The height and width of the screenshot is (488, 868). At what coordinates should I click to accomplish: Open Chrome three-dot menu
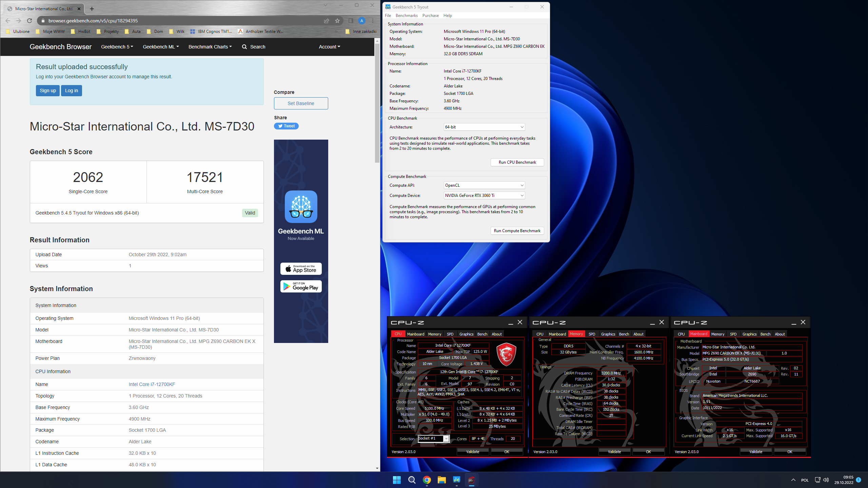(373, 21)
